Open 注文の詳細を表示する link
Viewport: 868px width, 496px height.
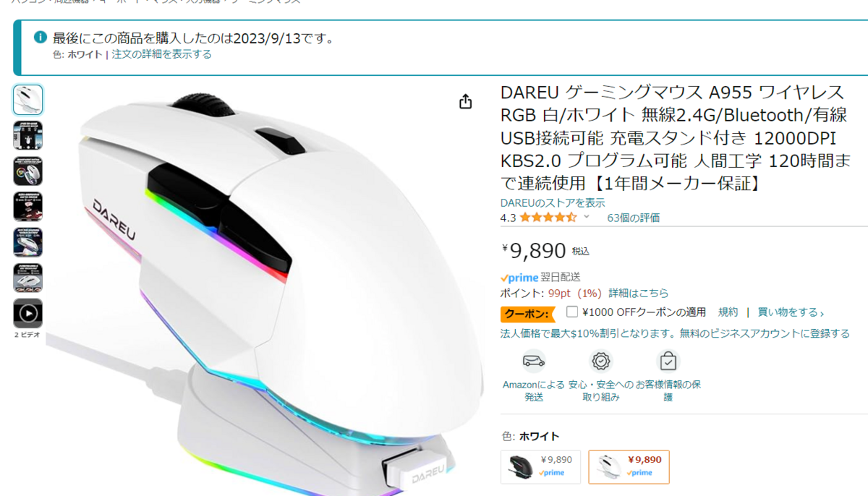[162, 54]
